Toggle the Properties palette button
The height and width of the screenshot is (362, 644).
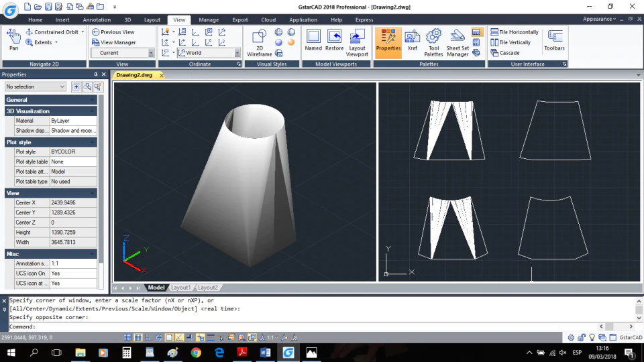coord(388,40)
